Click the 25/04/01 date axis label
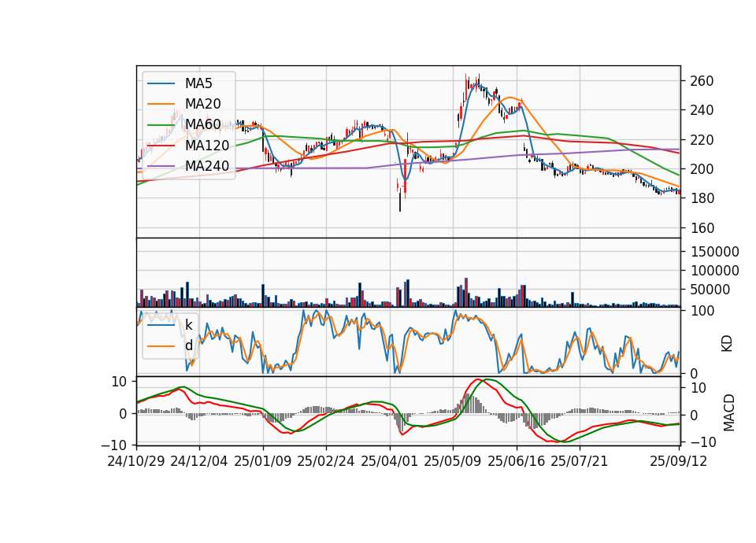This screenshot has width=756, height=543. [389, 461]
